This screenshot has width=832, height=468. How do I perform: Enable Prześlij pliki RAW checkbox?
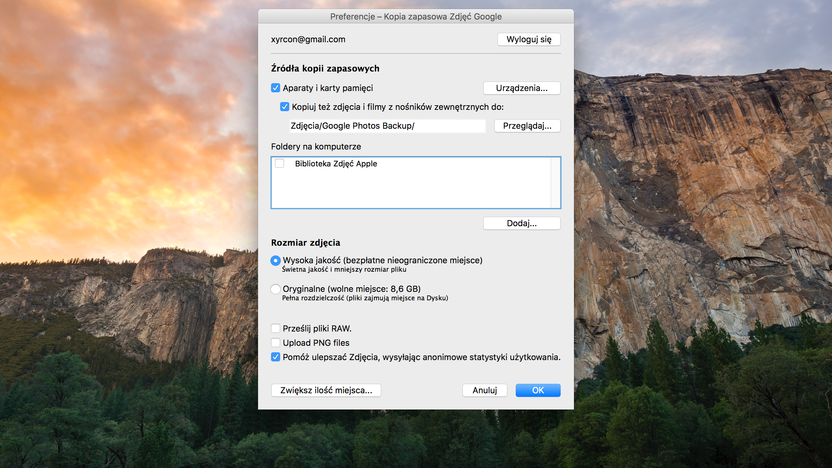pos(275,328)
